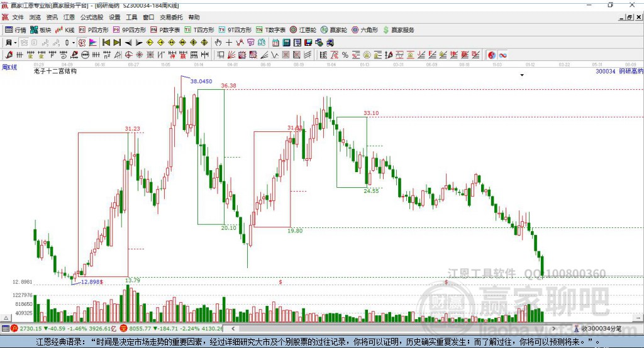
Task: Open 赢家服务 service with dollar icon
Action: point(398,30)
